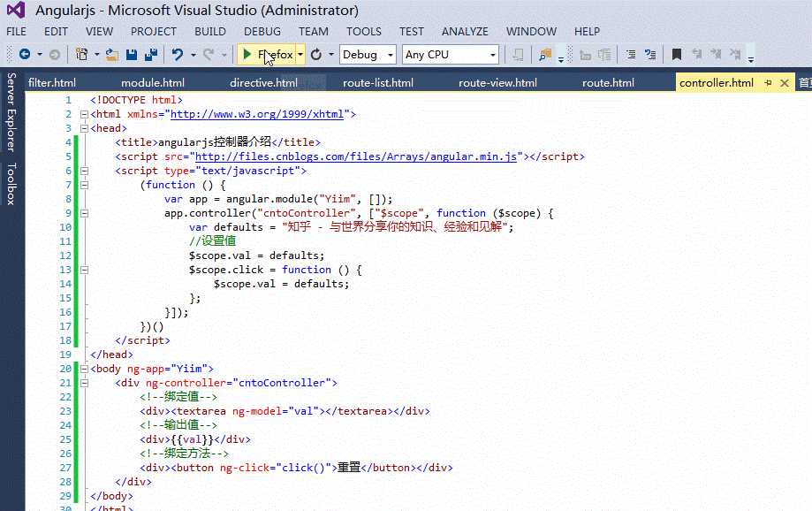
Task: Collapse the app.controller block on line 9
Action: click(84, 213)
